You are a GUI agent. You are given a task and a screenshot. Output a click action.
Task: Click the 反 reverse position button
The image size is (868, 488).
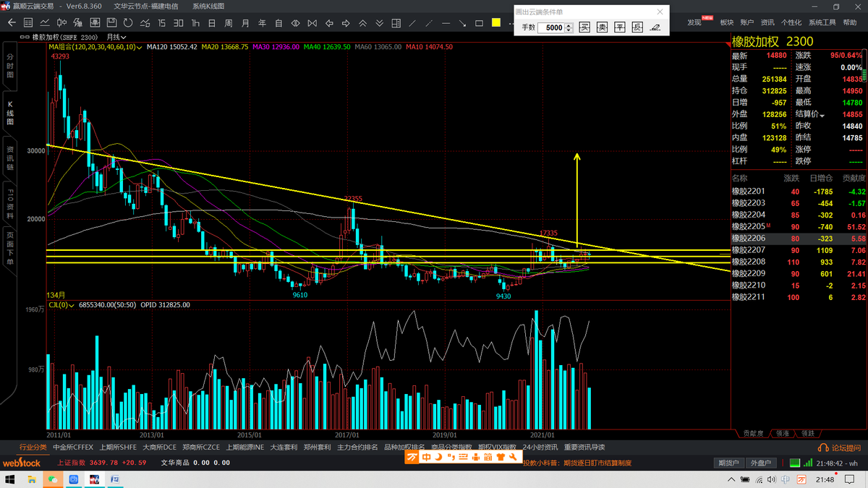pyautogui.click(x=637, y=27)
